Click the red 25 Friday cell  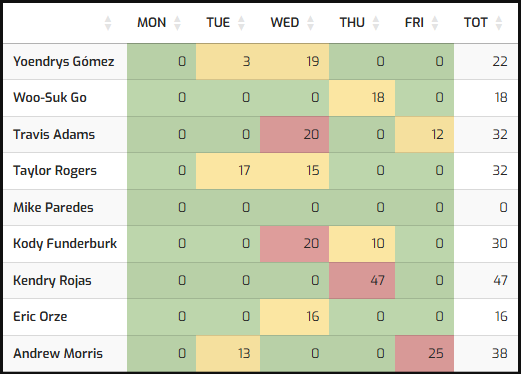point(424,354)
